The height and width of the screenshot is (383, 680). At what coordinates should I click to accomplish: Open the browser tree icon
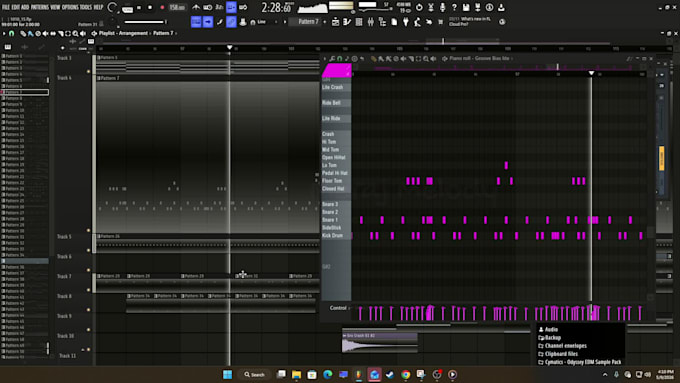tap(382, 22)
